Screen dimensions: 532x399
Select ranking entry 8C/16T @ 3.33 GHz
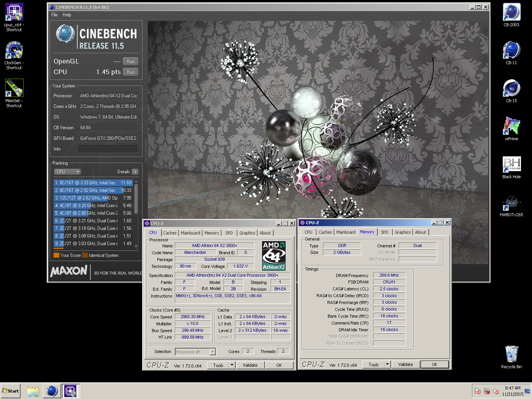(93, 183)
